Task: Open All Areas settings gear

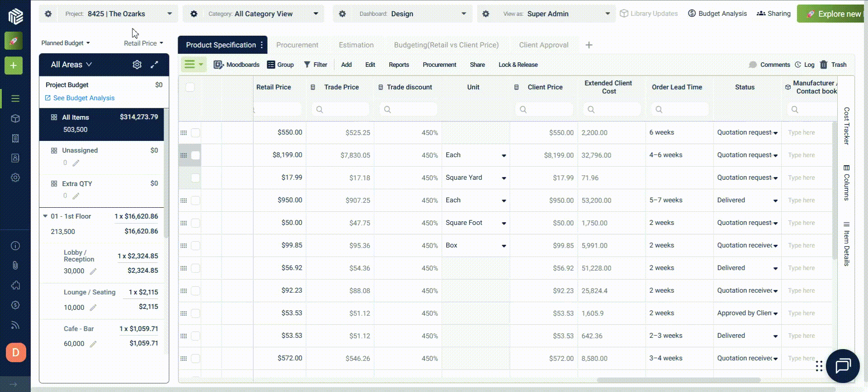Action: (x=137, y=65)
